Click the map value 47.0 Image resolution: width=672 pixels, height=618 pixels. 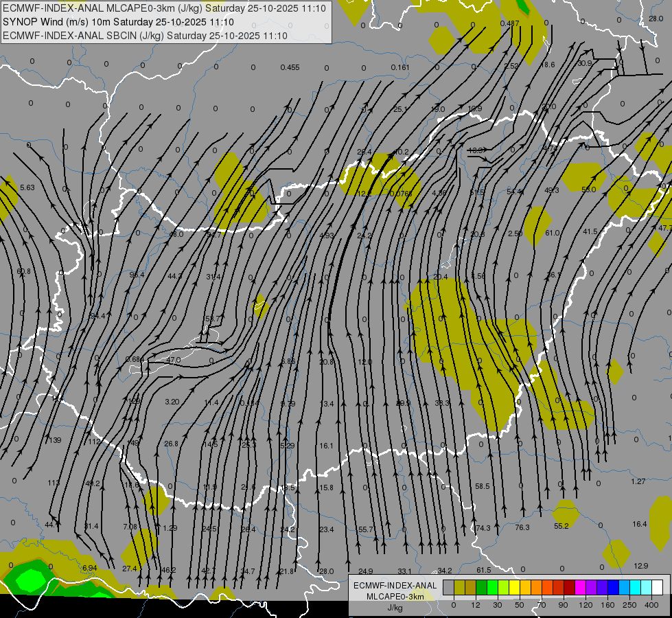174,360
